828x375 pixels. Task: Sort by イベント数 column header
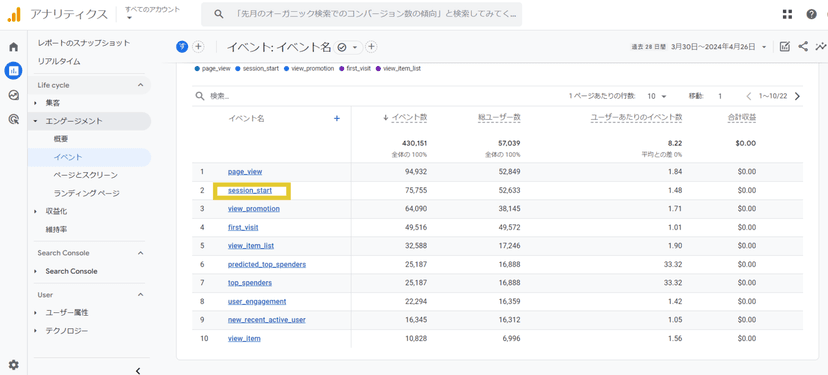(409, 118)
